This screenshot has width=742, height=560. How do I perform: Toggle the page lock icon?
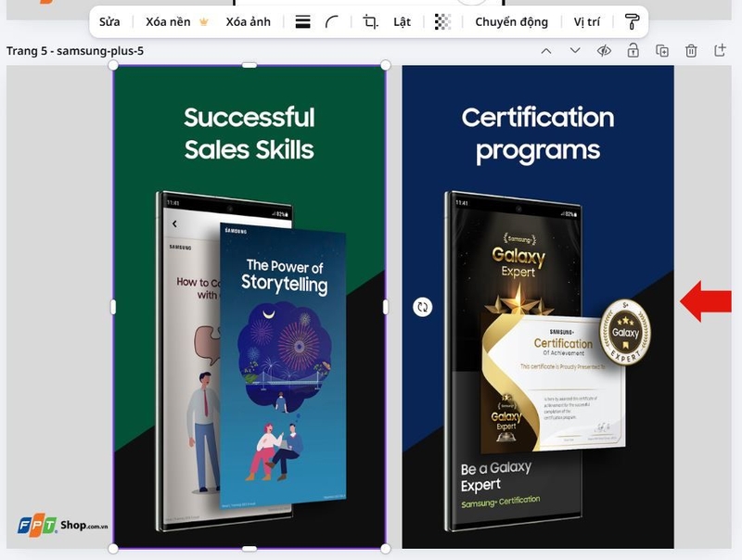[633, 50]
